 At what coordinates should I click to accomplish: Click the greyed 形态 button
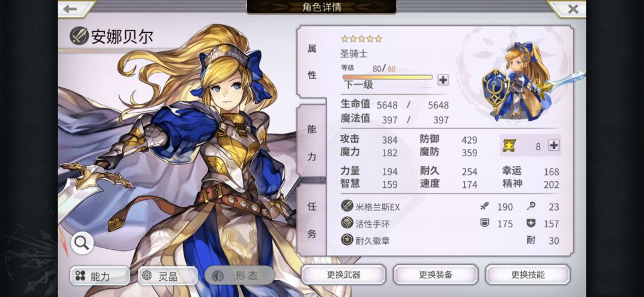[x=240, y=276]
